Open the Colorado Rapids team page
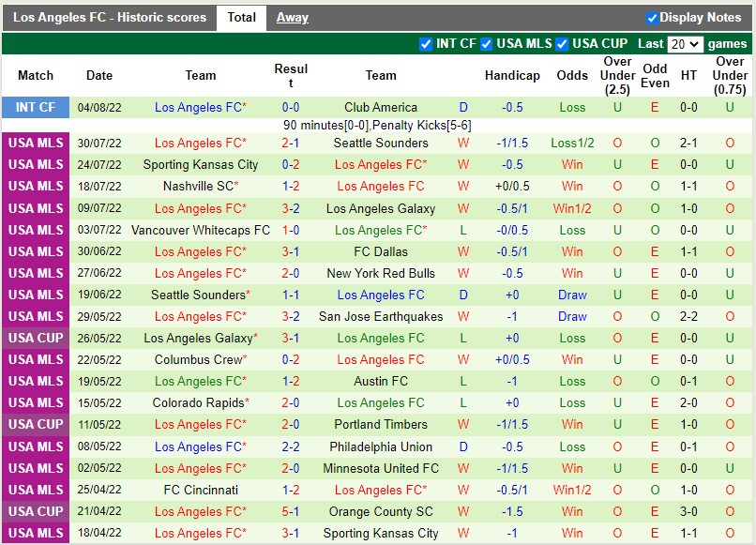756x545 pixels. coord(197,402)
